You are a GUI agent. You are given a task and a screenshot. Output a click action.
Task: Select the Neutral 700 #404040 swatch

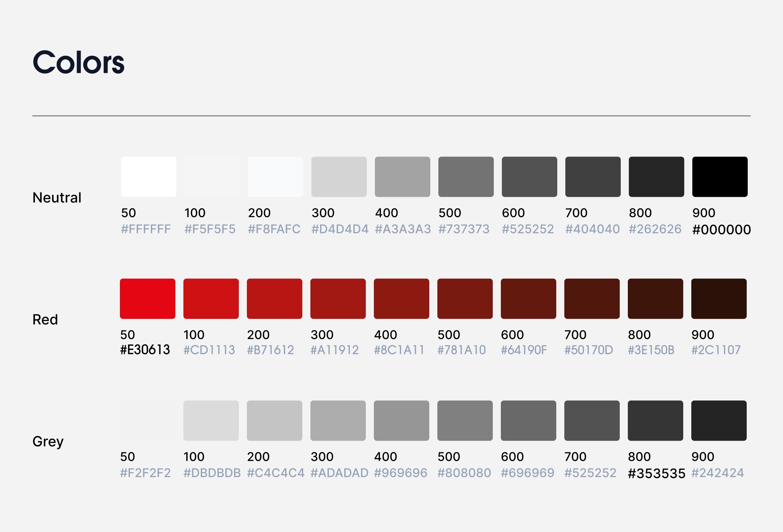click(593, 177)
